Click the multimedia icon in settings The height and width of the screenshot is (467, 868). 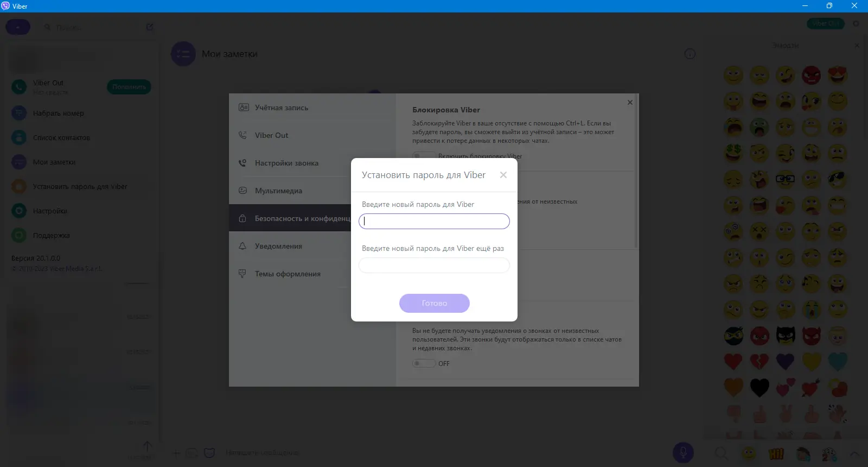pos(242,191)
